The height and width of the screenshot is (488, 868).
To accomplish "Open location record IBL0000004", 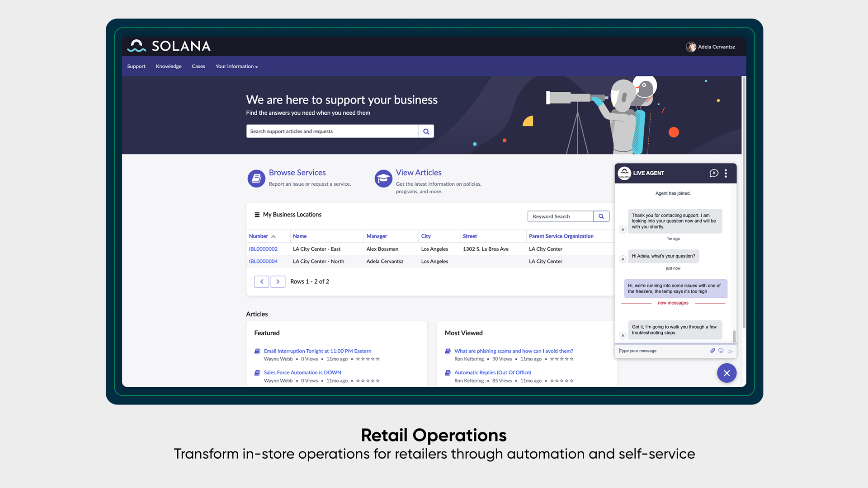I will click(x=263, y=261).
